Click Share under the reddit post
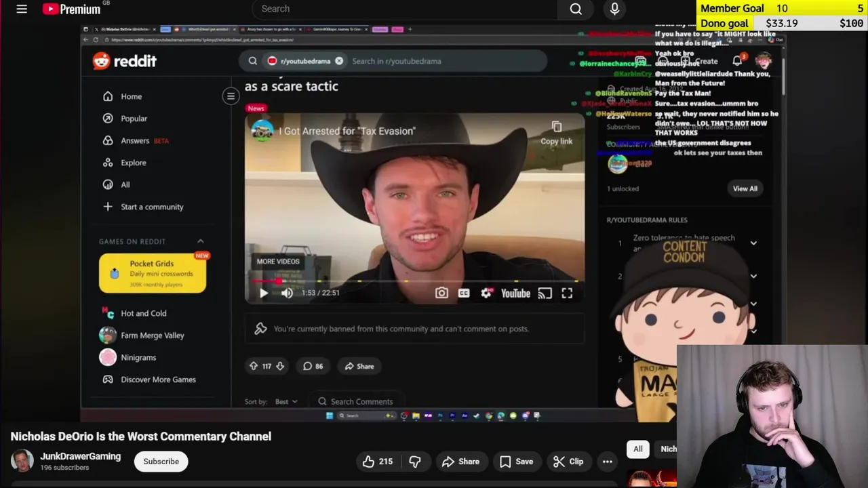 [359, 366]
